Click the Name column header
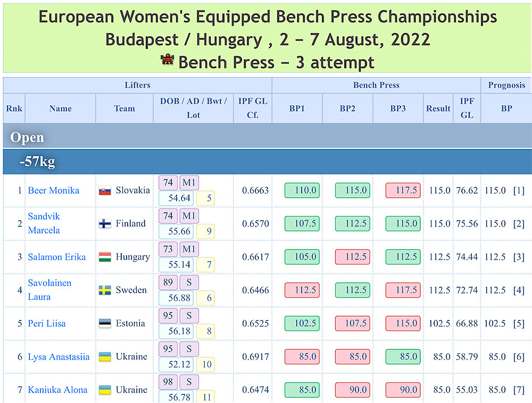The height and width of the screenshot is (403, 532). click(61, 108)
